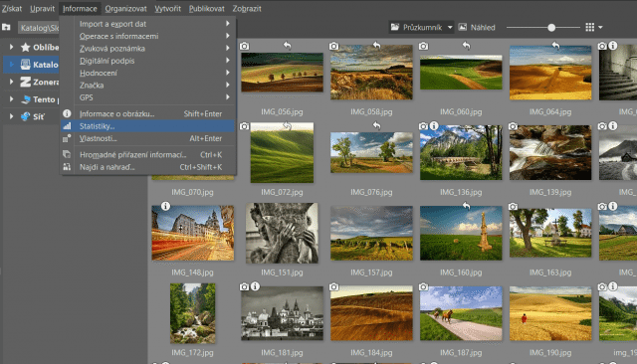Click camera icon on IMG_139.jpg

click(x=513, y=126)
